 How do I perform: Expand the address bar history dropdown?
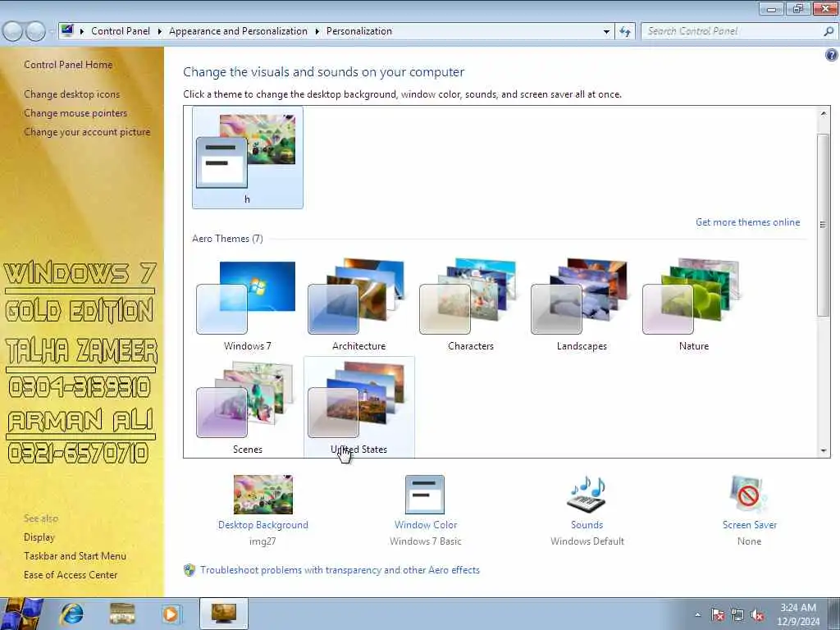tap(606, 31)
